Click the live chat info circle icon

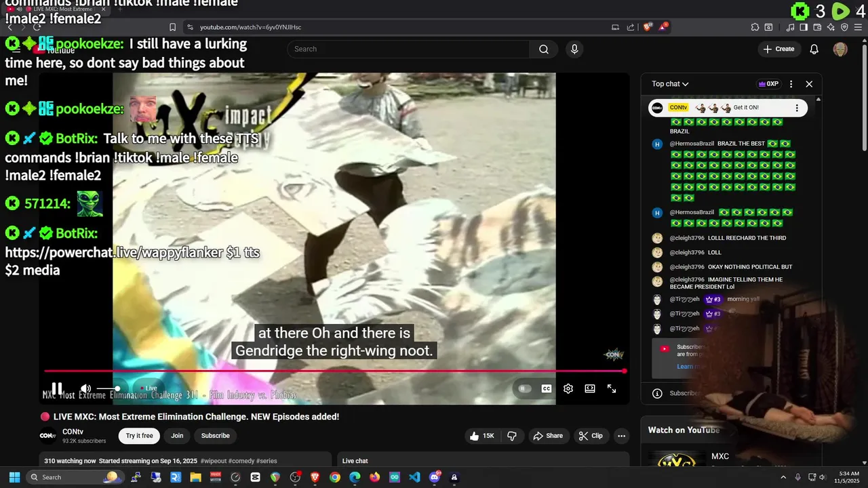click(x=657, y=393)
